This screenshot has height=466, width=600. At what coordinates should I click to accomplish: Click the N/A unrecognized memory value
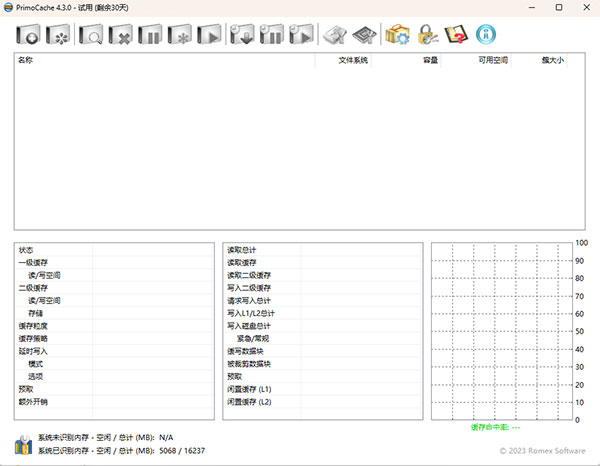tap(166, 437)
